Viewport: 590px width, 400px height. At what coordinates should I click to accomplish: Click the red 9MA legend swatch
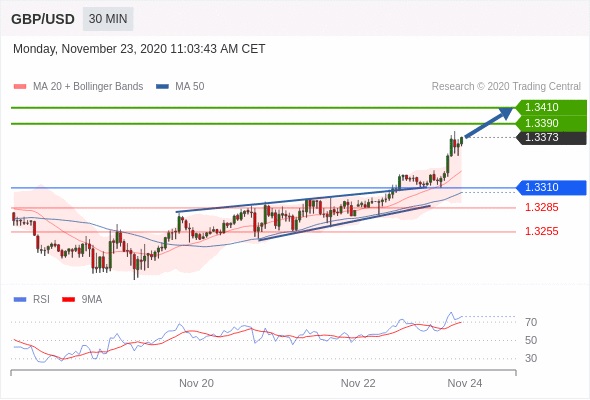pyautogui.click(x=68, y=300)
